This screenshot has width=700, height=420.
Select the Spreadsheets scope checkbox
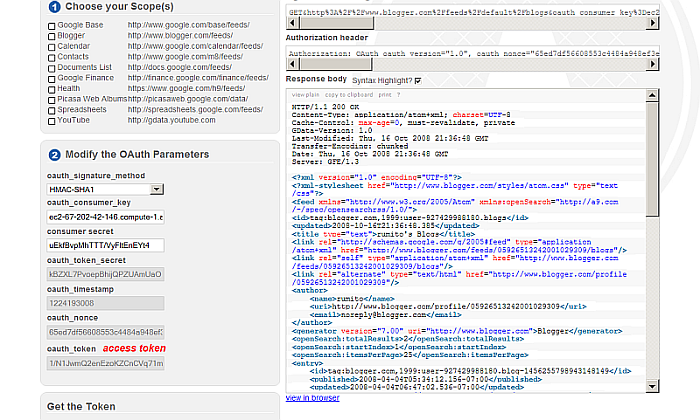point(52,111)
